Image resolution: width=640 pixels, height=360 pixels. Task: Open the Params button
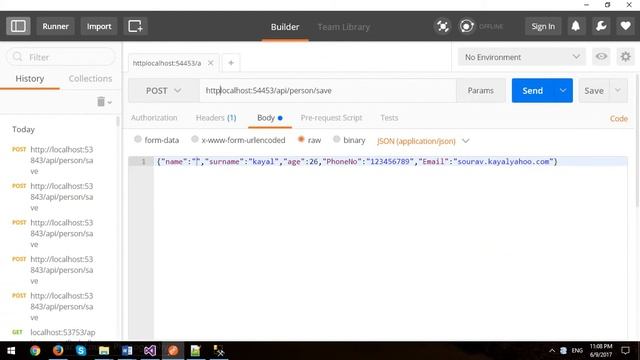480,91
